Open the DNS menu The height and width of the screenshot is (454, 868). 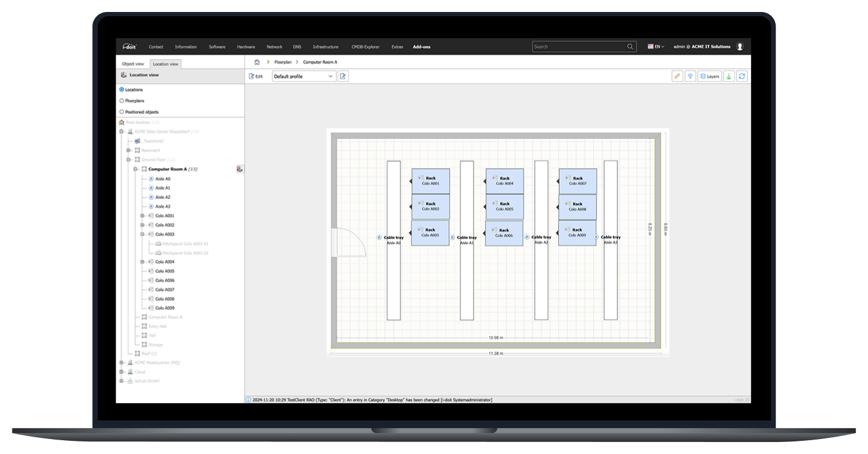tap(297, 47)
